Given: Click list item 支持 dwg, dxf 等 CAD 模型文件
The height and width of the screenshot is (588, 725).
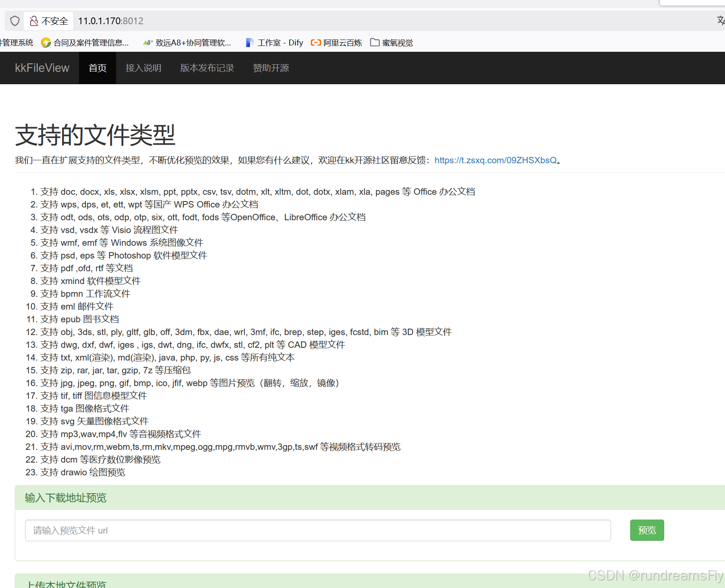Looking at the screenshot, I should pyautogui.click(x=193, y=345).
